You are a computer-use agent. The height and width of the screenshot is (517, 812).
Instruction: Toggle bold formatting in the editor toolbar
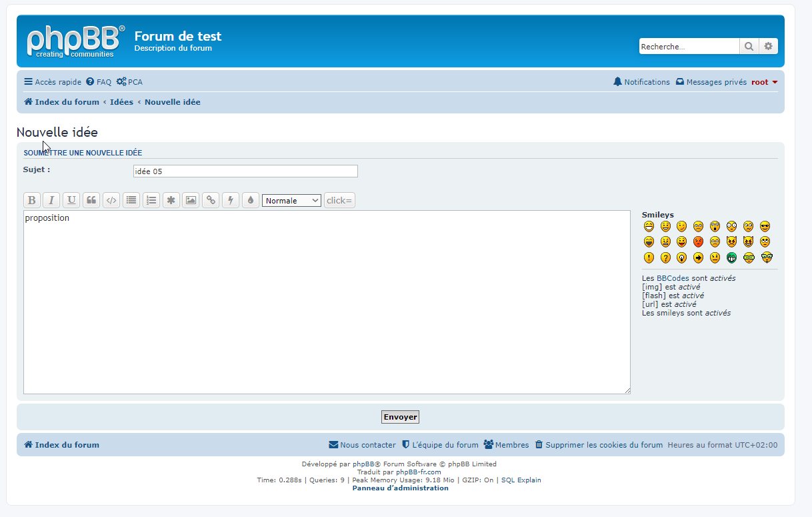(32, 200)
